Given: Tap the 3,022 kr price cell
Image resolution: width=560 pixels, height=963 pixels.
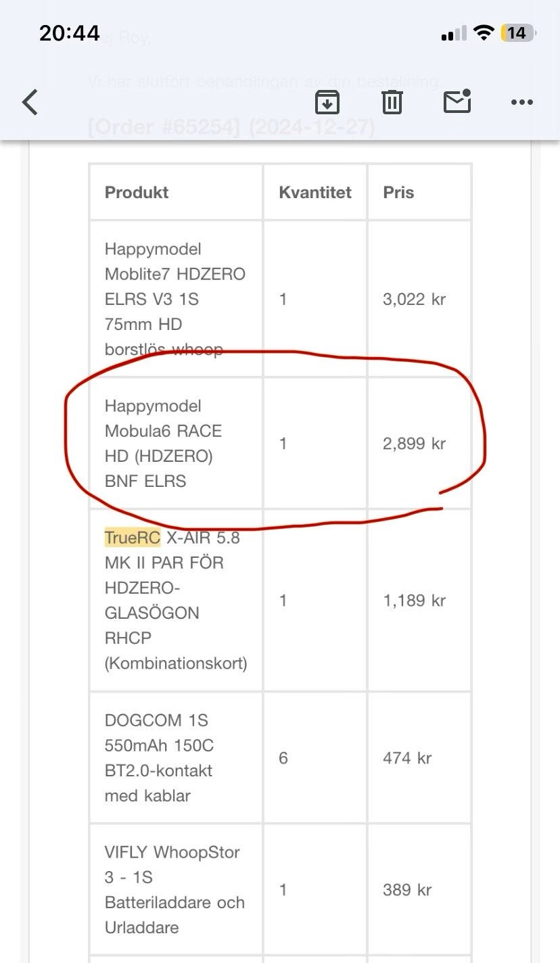Looking at the screenshot, I should [414, 299].
